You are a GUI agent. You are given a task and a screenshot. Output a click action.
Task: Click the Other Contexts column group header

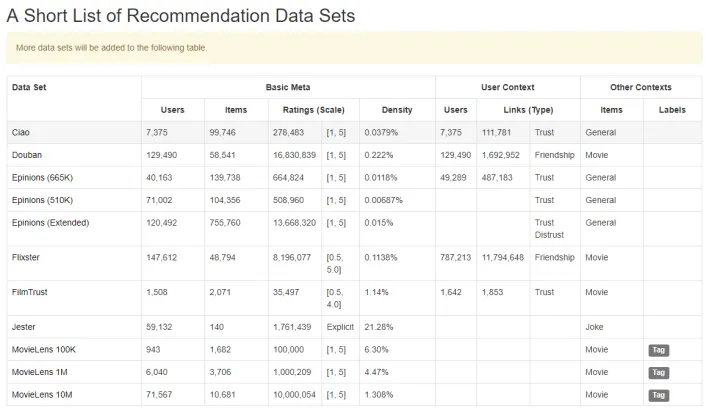(641, 87)
